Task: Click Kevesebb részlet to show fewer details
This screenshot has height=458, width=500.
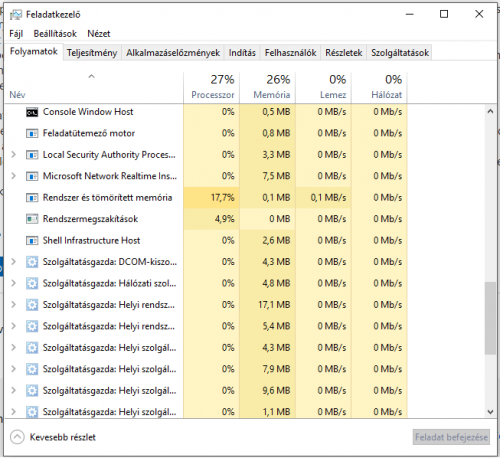Action: (63, 437)
